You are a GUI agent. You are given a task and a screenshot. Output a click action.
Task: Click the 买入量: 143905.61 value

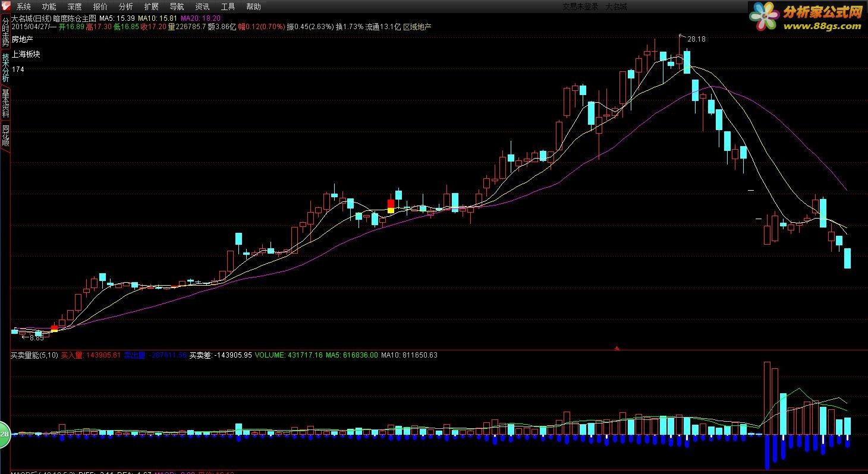(91, 355)
